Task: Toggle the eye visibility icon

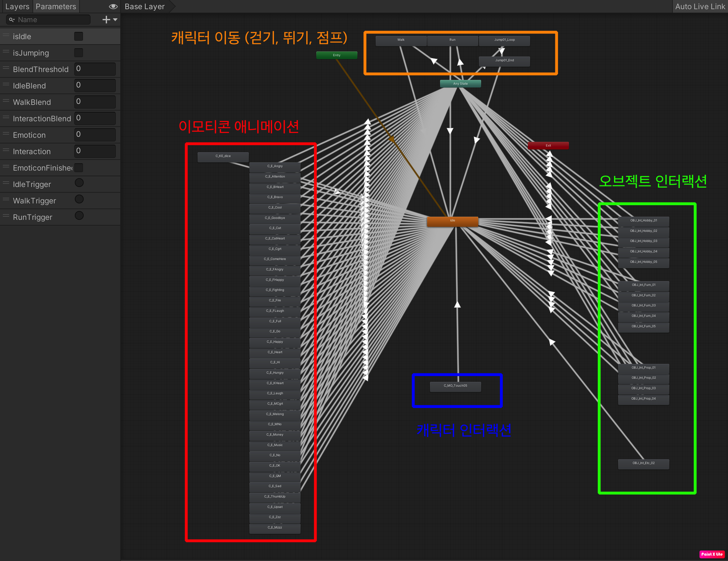Action: (113, 6)
